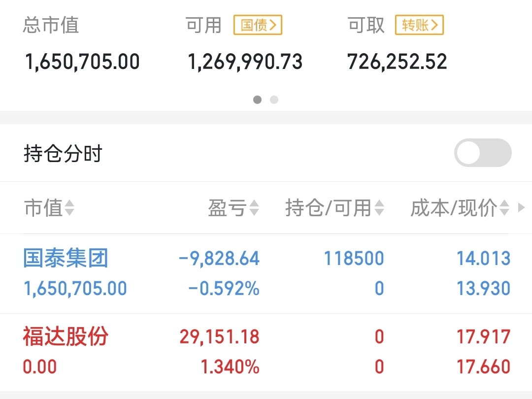532x399 pixels.
Task: Select the -0.592% loss percentage
Action: click(x=224, y=289)
